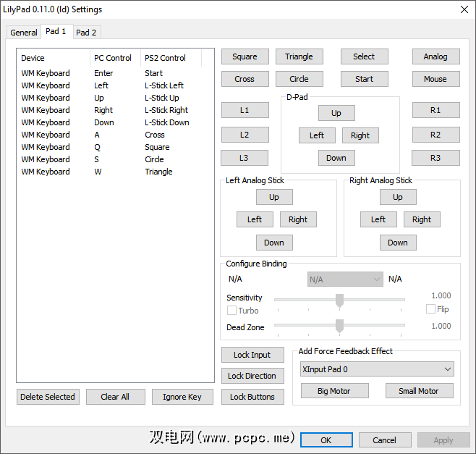
Task: Click the Sensitivity slider handle
Action: click(x=339, y=300)
